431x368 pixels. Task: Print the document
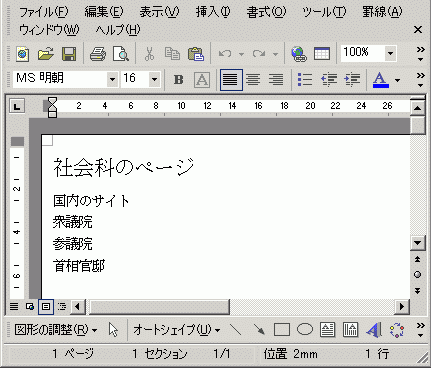98,53
